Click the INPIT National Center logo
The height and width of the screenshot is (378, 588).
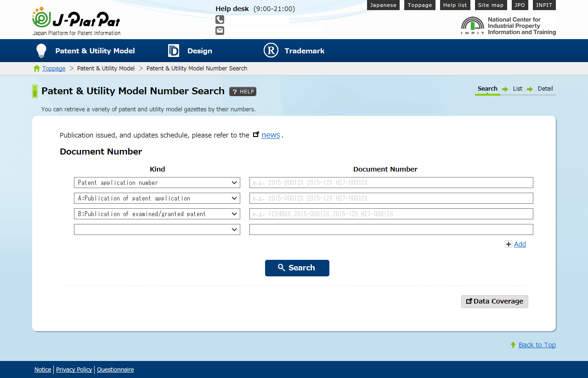508,26
